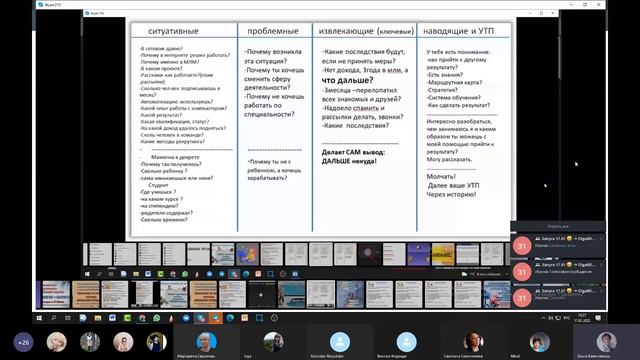The width and height of the screenshot is (640, 360).
Task: Minimize the inner shared window
Action: (530, 13)
